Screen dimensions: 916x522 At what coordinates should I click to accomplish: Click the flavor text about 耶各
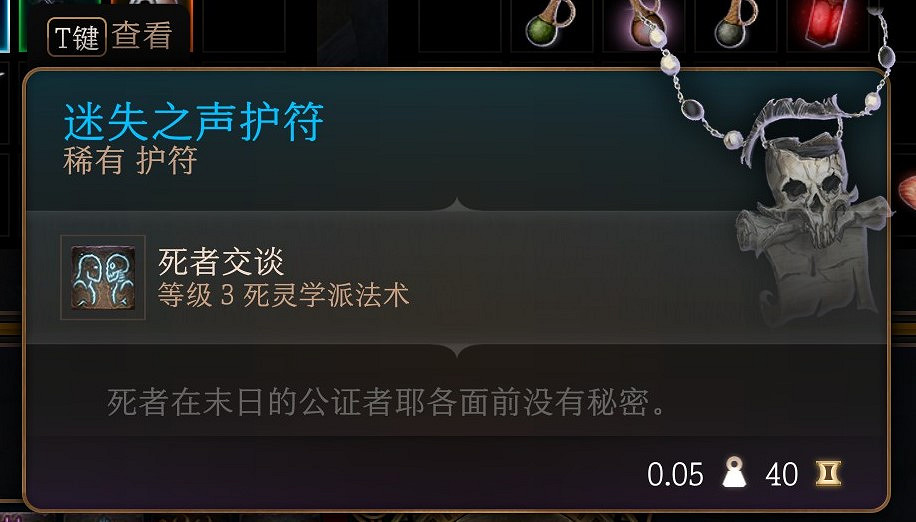(x=386, y=402)
